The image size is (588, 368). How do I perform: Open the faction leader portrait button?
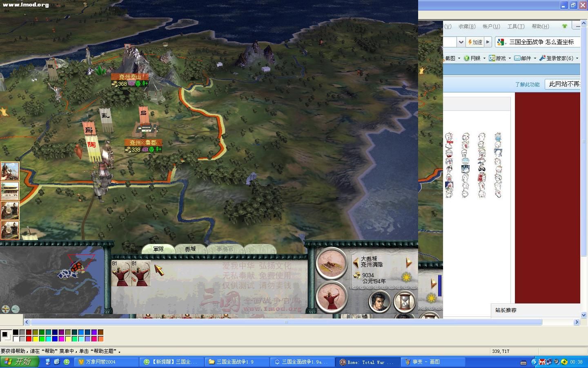[x=379, y=302]
